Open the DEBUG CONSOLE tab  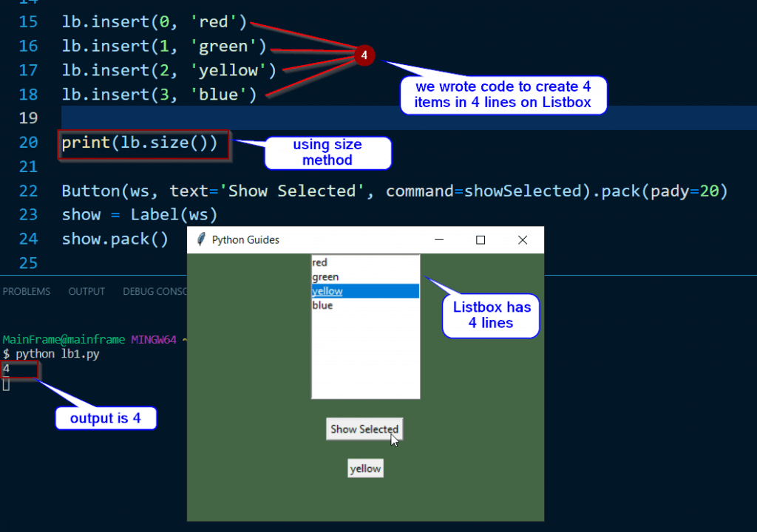coord(155,291)
